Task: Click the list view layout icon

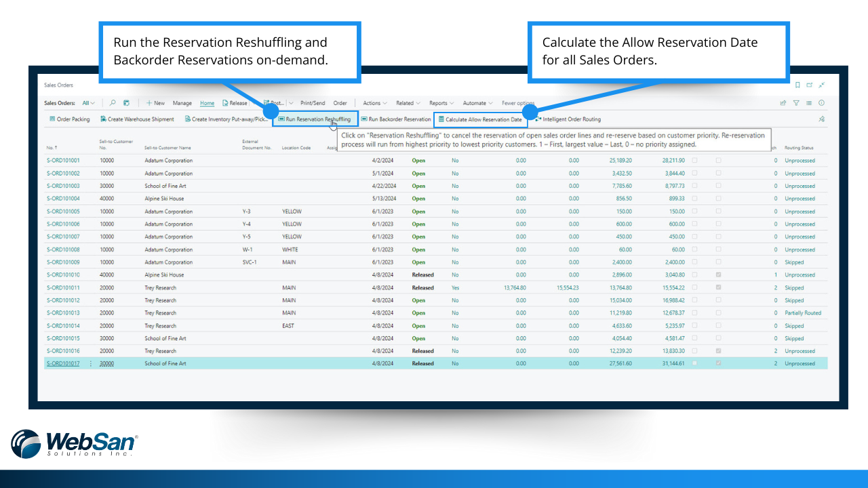Action: (x=809, y=103)
